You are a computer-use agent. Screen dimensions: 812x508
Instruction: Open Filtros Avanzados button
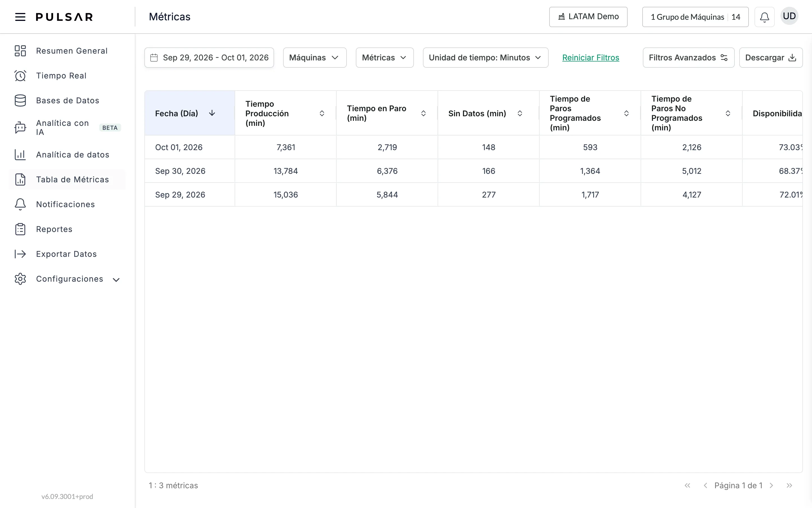689,58
